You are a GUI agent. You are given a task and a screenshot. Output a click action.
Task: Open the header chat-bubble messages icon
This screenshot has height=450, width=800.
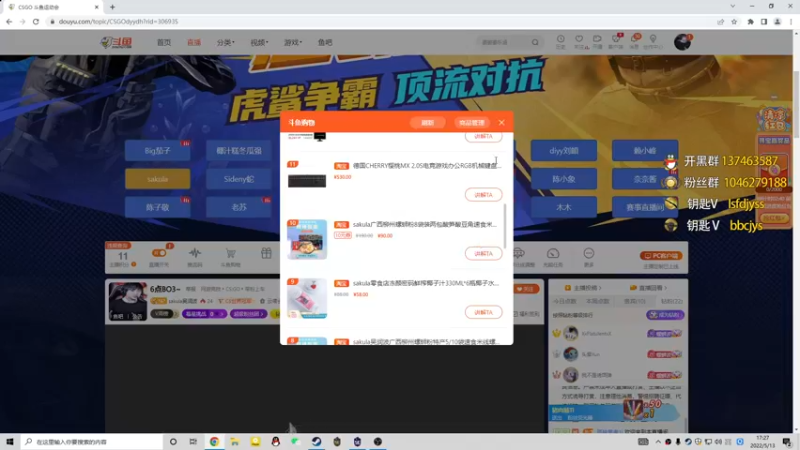pyautogui.click(x=634, y=41)
